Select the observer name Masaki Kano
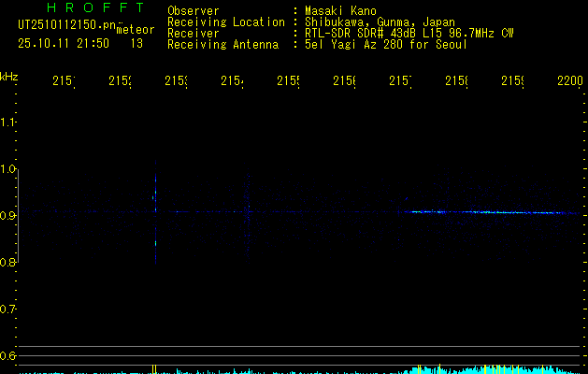 coord(340,11)
